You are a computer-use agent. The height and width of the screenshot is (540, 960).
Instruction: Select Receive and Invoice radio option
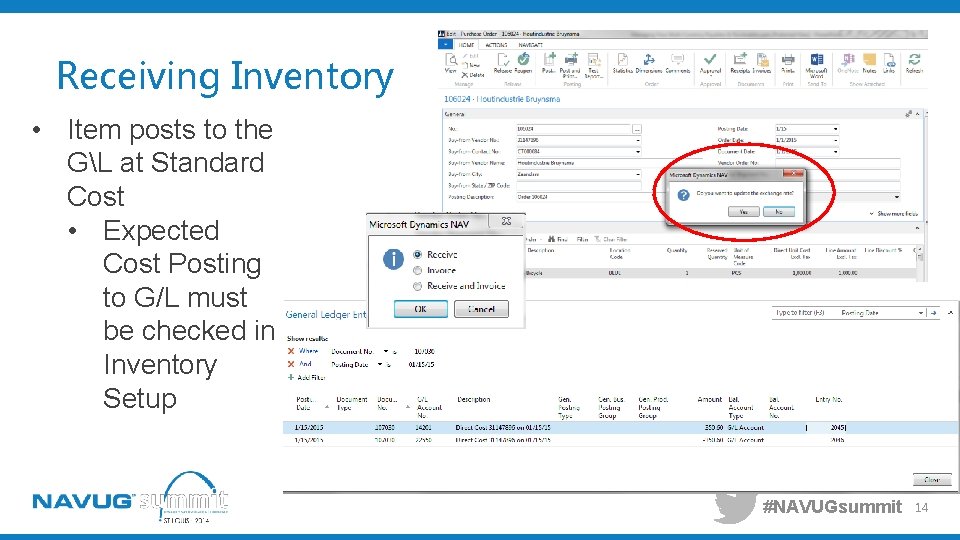click(x=418, y=286)
